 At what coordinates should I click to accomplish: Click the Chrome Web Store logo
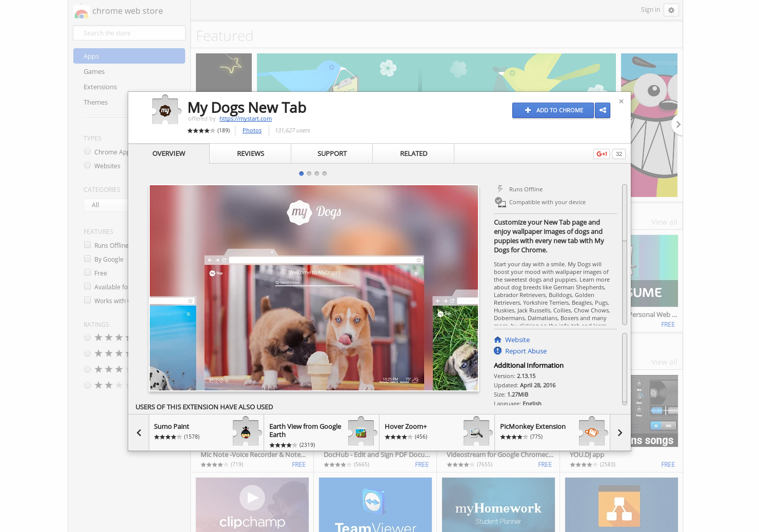point(82,11)
